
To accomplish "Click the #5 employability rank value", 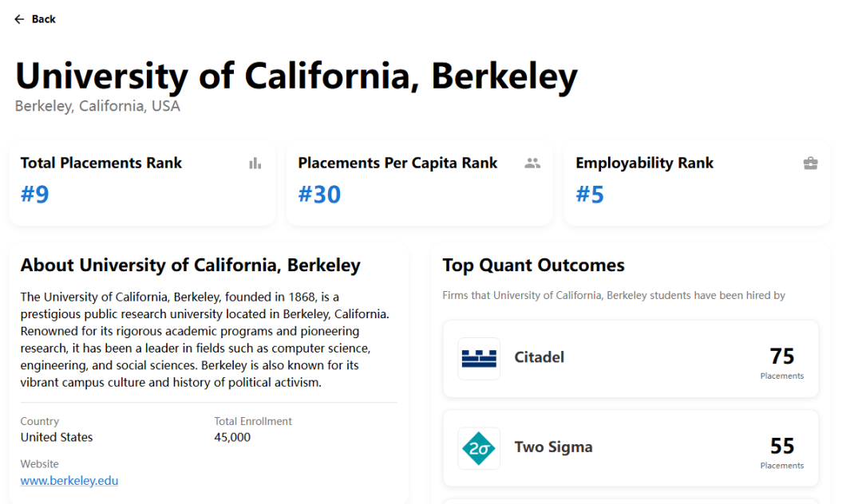I will tap(590, 194).
